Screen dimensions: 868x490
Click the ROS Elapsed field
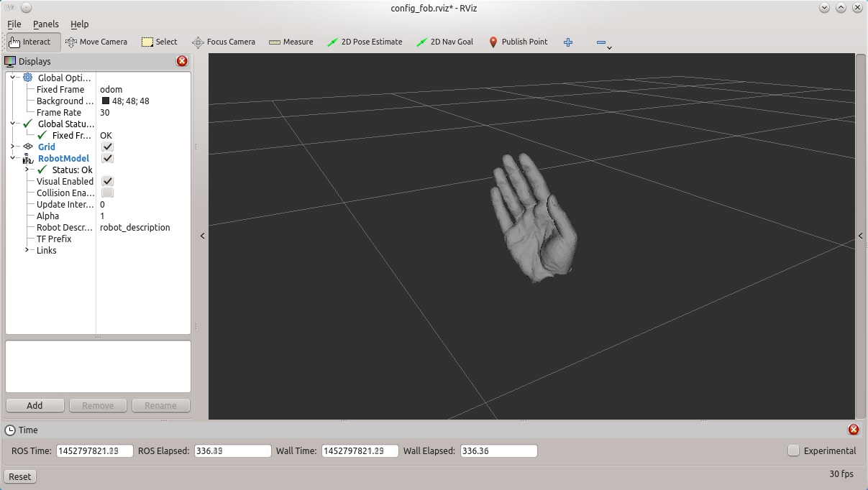click(x=232, y=451)
